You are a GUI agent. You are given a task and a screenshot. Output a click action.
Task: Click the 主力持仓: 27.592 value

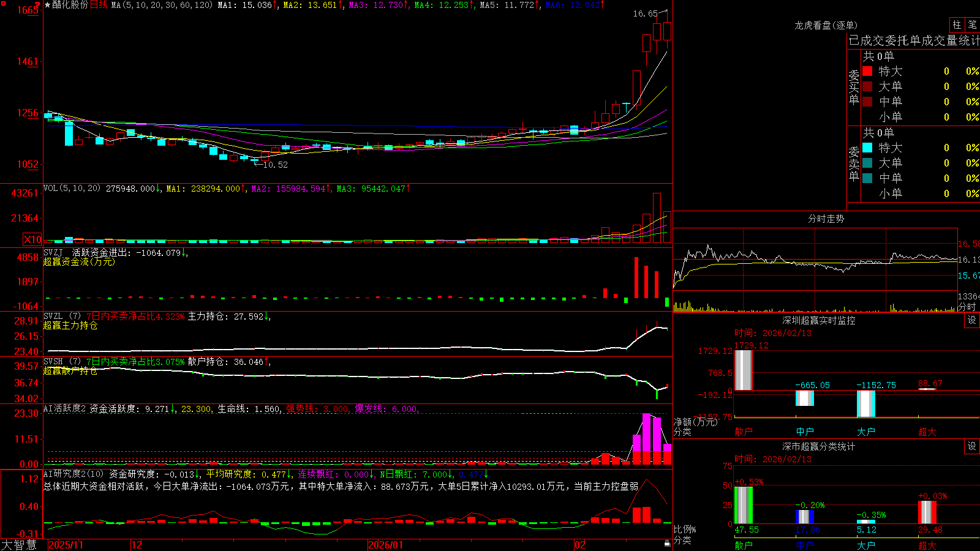point(226,317)
